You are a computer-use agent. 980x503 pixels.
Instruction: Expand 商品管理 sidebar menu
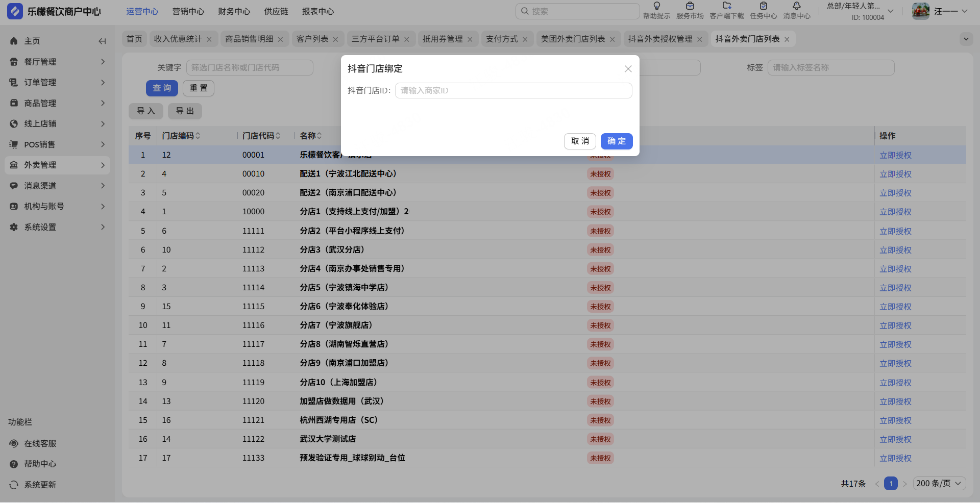[x=57, y=103]
